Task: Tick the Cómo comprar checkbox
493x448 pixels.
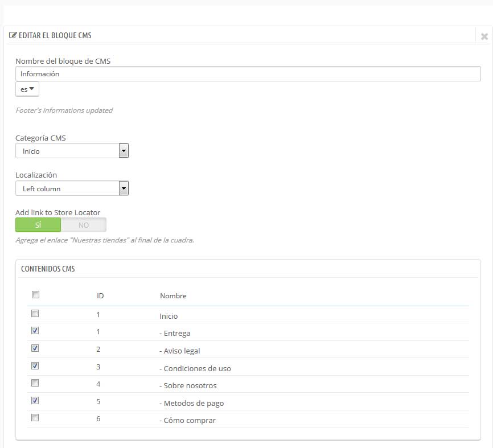Action: point(35,417)
